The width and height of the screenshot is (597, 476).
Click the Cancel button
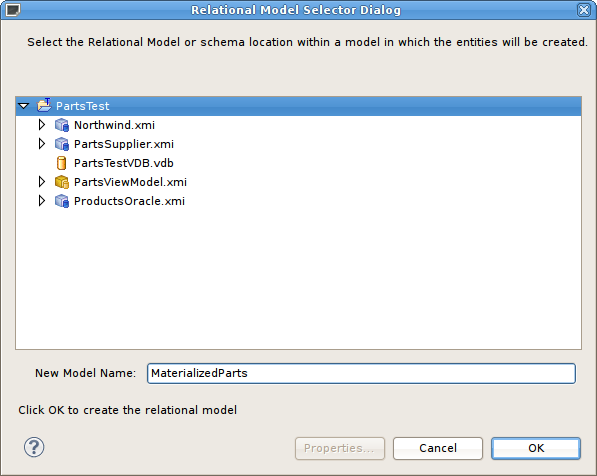438,448
